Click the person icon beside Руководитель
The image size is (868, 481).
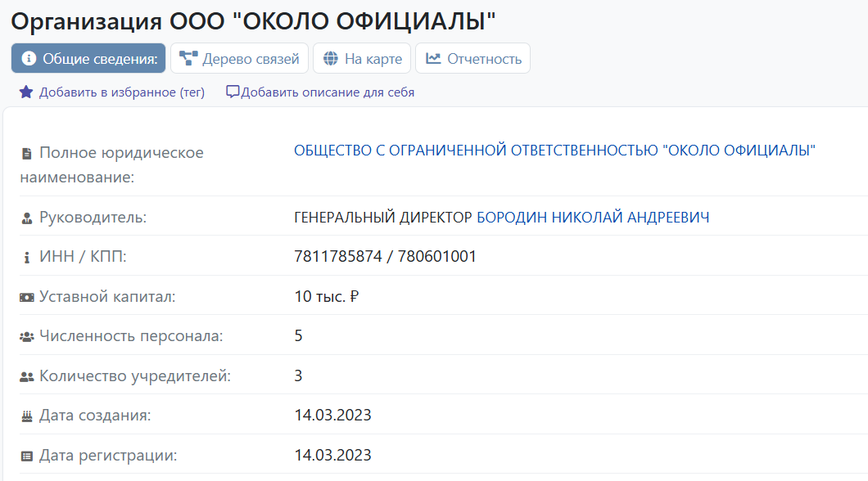click(x=26, y=218)
